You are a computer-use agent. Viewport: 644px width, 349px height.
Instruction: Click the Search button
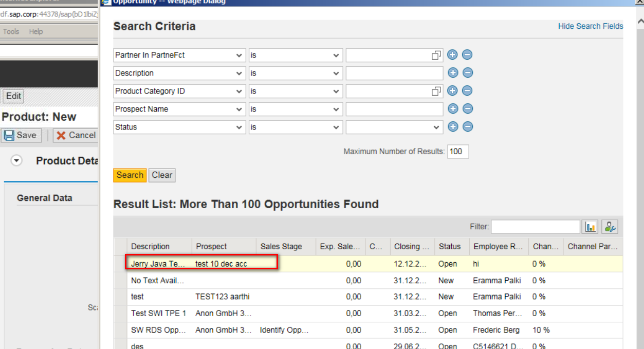130,175
